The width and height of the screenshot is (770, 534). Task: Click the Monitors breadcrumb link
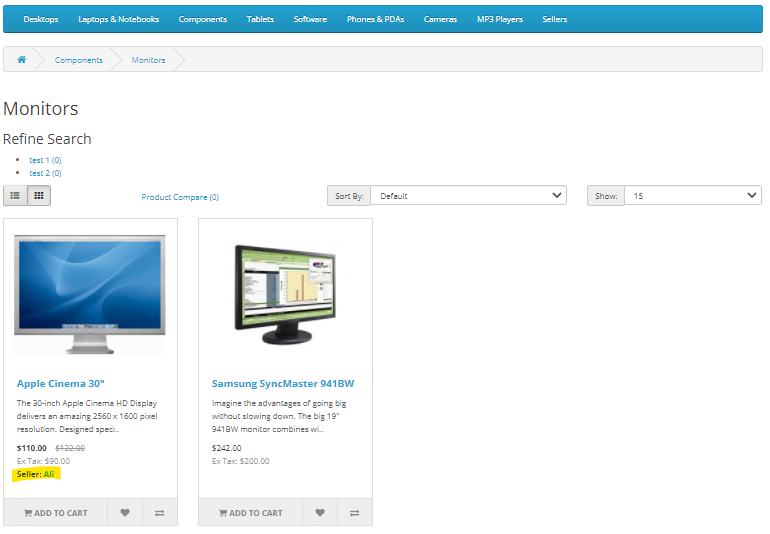(148, 60)
